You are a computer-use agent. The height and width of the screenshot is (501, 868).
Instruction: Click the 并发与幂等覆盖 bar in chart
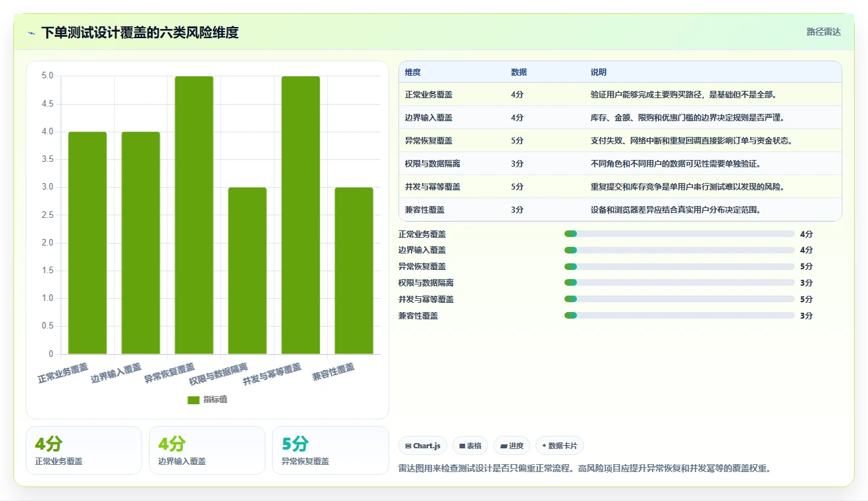click(x=301, y=215)
